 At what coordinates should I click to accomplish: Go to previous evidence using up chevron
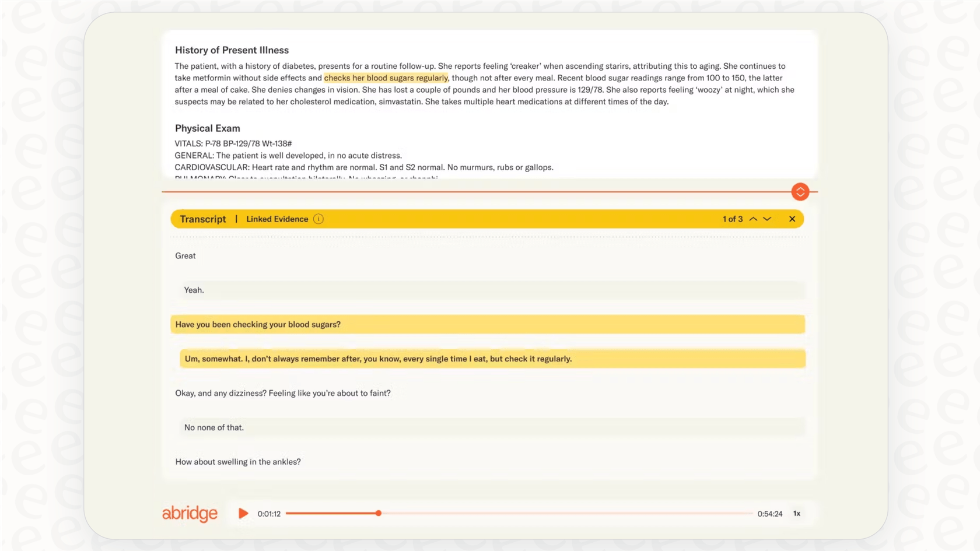pos(753,219)
